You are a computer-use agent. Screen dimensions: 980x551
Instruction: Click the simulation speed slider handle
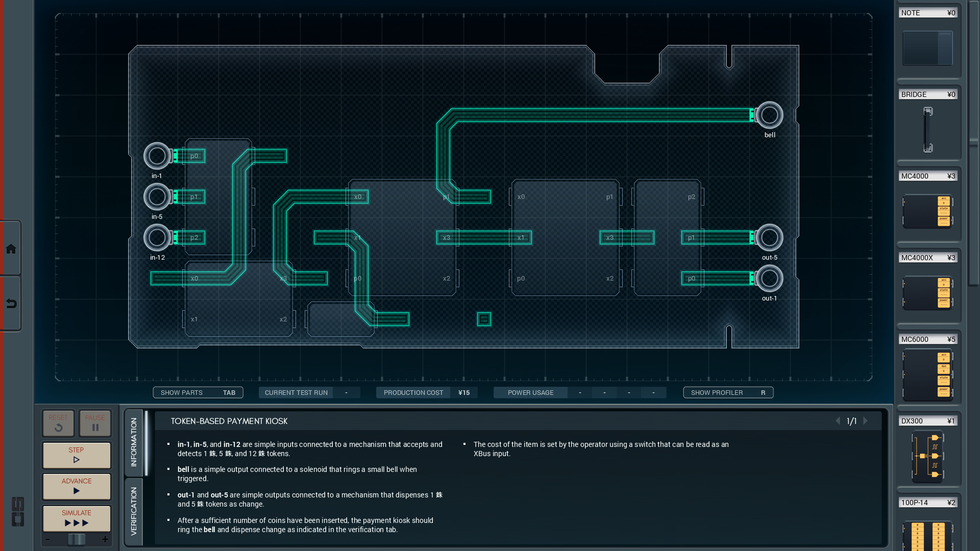[x=77, y=539]
